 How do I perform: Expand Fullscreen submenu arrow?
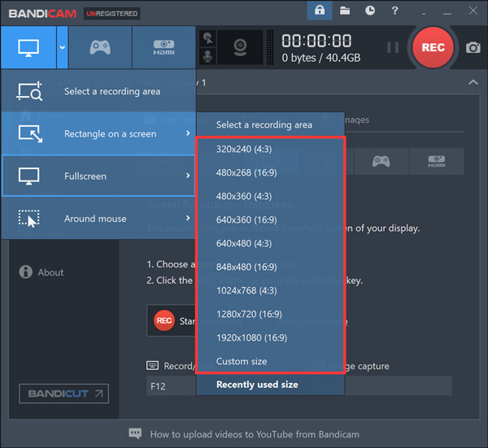click(x=188, y=176)
